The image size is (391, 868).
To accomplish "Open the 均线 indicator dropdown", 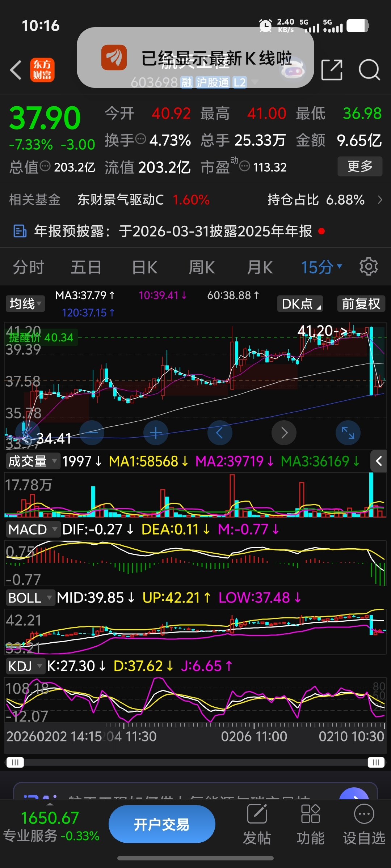I will pyautogui.click(x=25, y=303).
